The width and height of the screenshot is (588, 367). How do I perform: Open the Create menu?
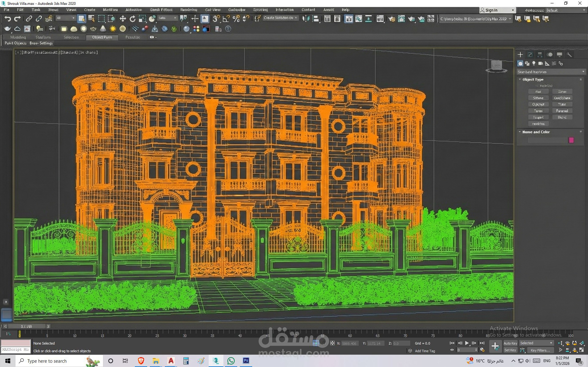click(89, 10)
